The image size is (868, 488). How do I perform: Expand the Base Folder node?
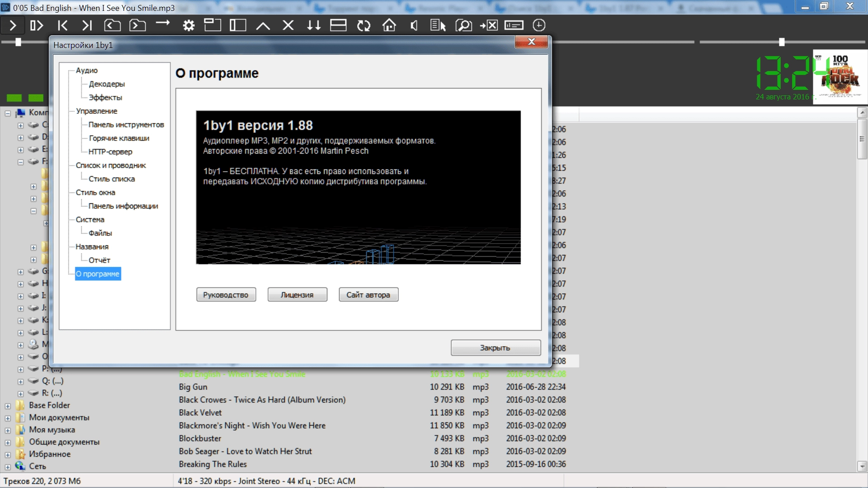tap(8, 406)
